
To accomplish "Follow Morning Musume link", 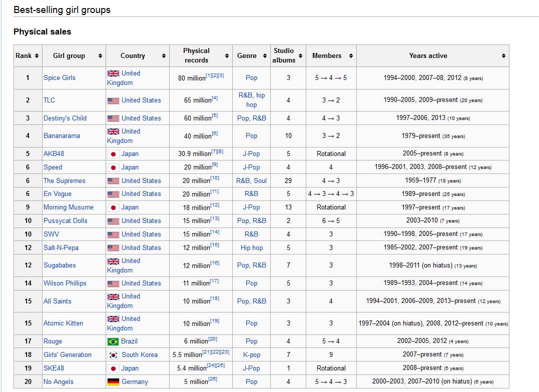I will pos(69,207).
